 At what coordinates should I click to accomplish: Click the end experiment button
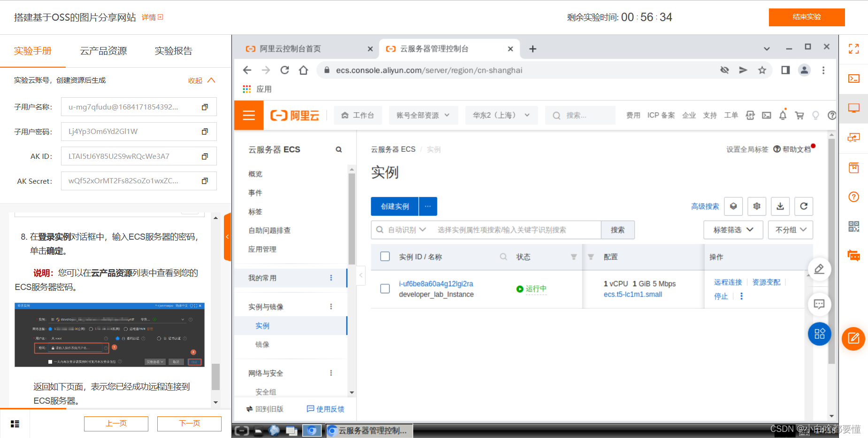pyautogui.click(x=807, y=17)
